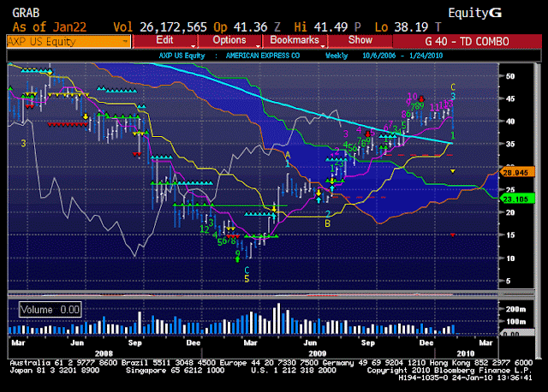
Task: Click the 2008 year label on time axis
Action: [104, 353]
